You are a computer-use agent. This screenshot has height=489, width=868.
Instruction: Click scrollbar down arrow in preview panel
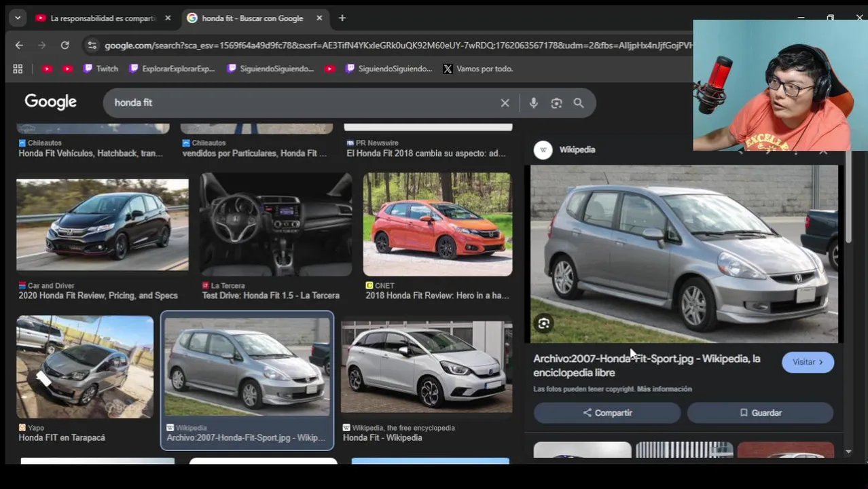coord(848,452)
